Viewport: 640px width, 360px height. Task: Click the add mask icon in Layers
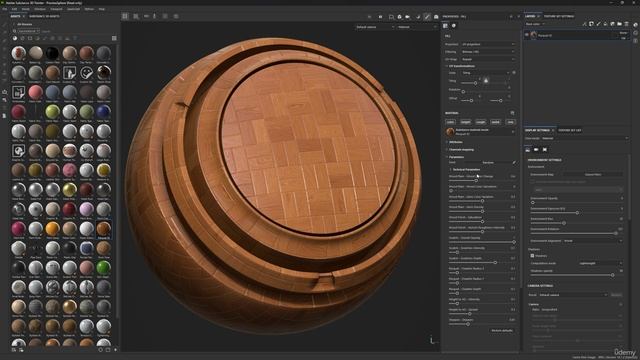coord(591,24)
